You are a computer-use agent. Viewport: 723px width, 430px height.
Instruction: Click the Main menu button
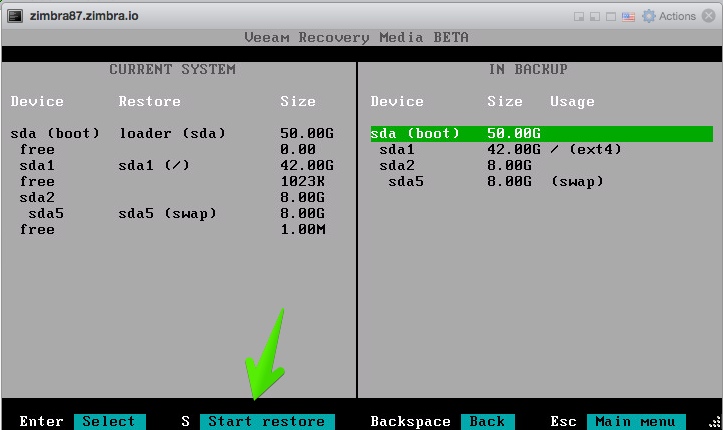(636, 421)
